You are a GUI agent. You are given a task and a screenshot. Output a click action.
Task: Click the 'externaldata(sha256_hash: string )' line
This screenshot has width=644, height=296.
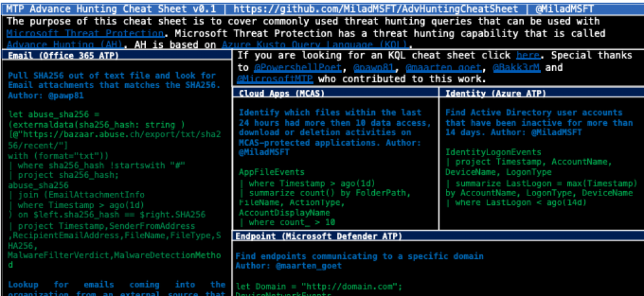tap(96, 124)
